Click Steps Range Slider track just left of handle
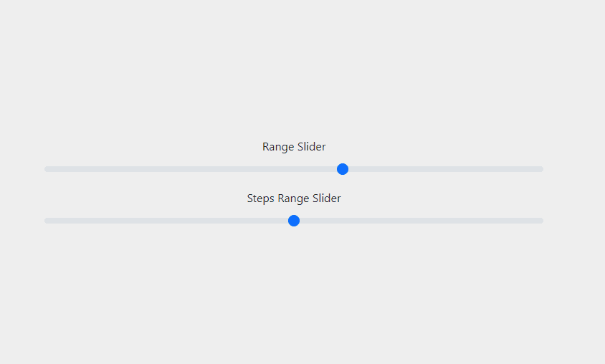Screen dimensions: 605x364 point(280,221)
